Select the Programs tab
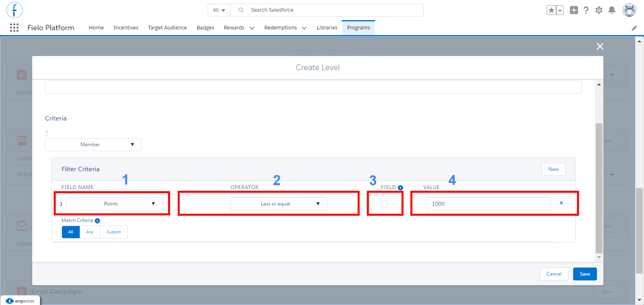 pyautogui.click(x=359, y=28)
